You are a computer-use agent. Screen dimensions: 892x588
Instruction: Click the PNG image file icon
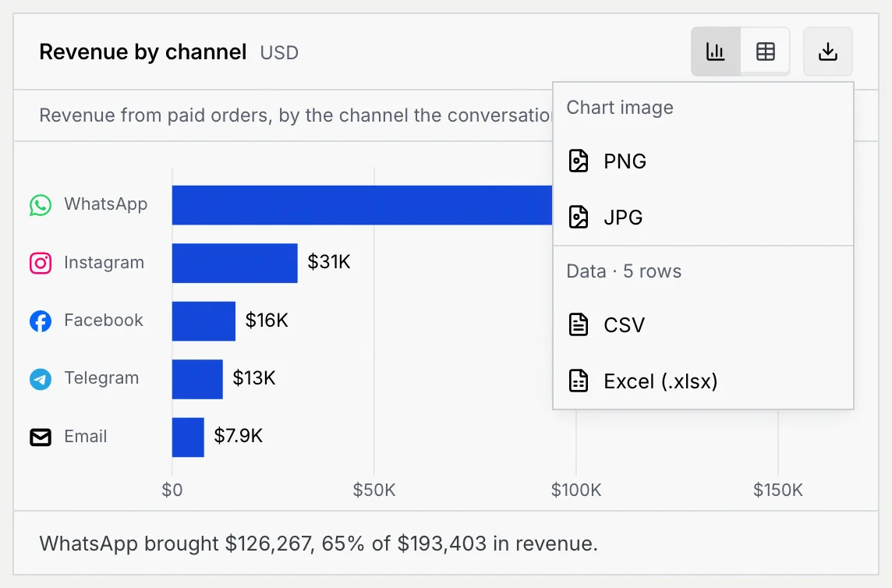tap(579, 161)
